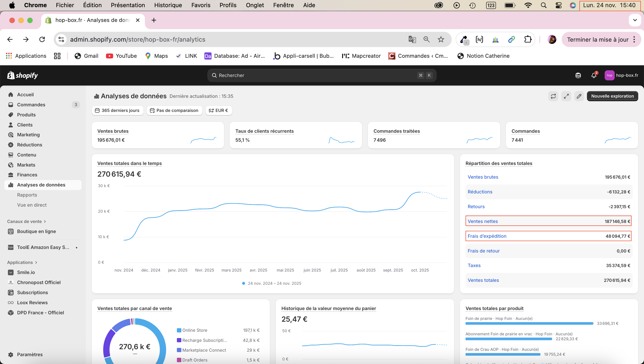This screenshot has height=364, width=644.
Task: Select Rapports sub-item in sidebar
Action: 27,195
